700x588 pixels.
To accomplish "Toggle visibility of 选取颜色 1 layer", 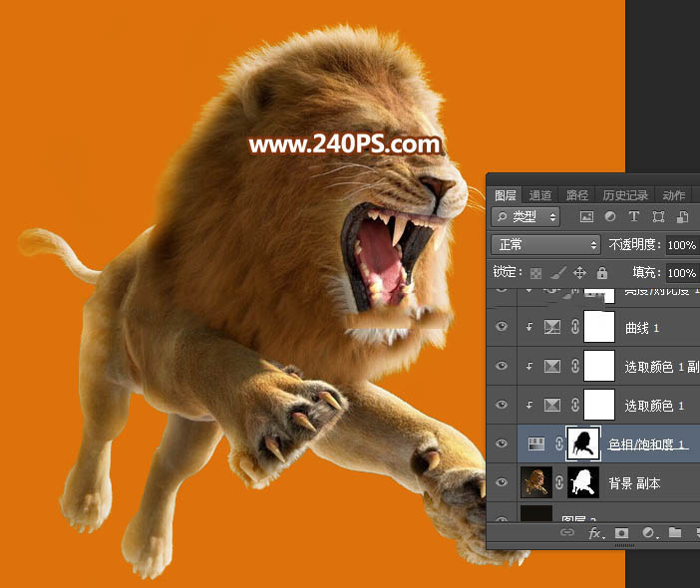I will tap(502, 405).
